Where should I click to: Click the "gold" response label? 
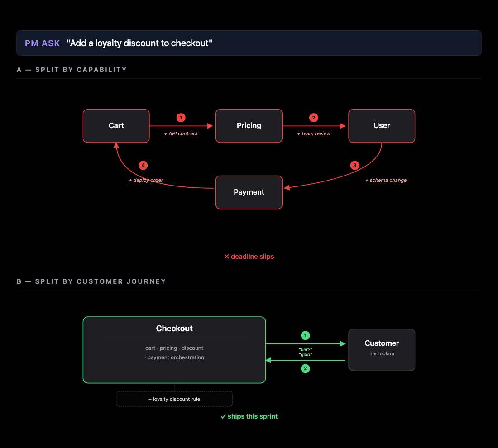coord(306,354)
